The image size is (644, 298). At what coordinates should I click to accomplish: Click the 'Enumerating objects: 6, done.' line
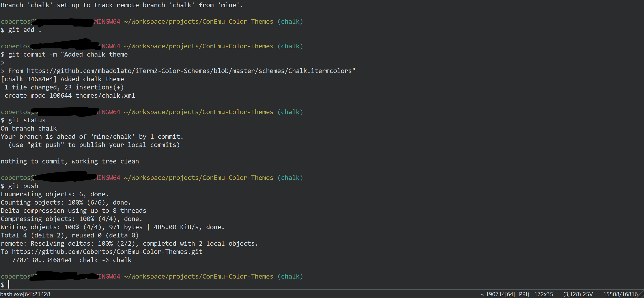coord(55,194)
